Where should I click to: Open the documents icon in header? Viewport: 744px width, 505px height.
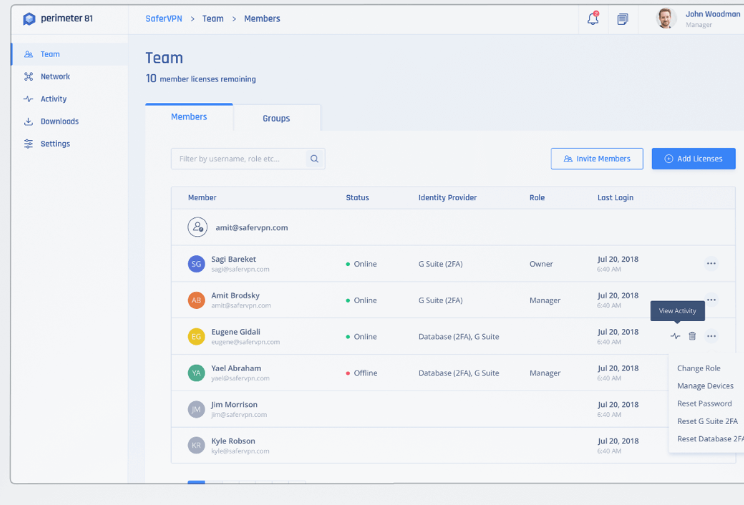click(x=623, y=19)
